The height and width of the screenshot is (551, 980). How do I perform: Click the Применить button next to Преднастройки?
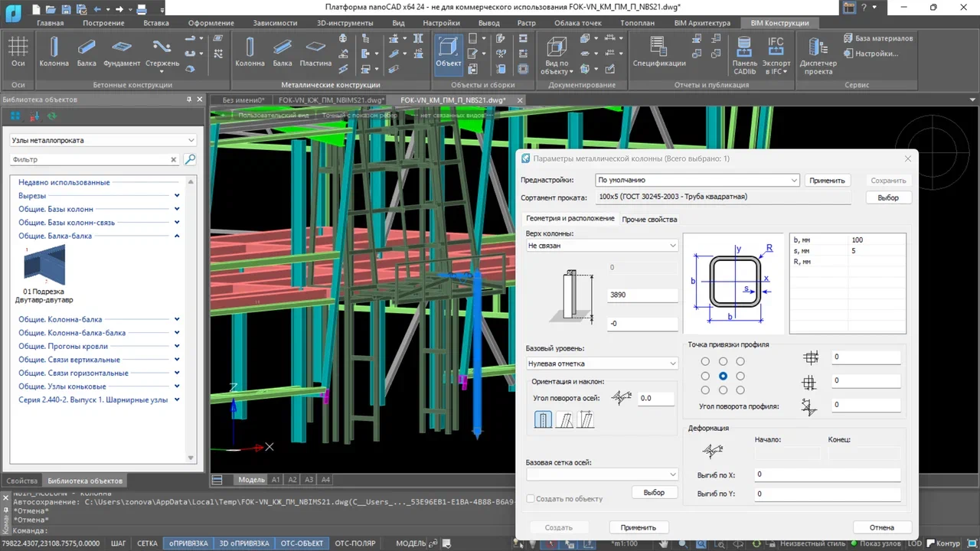826,179
